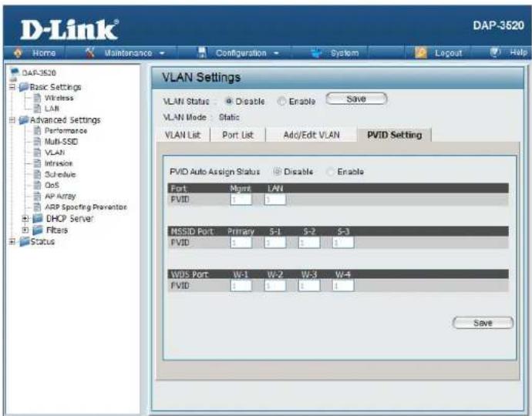Click the S-1 PVID field
The image size is (532, 416).
[x=274, y=243]
